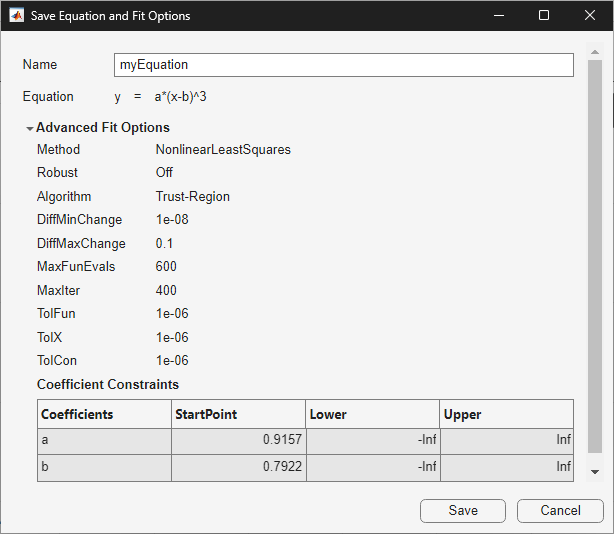The height and width of the screenshot is (534, 614).
Task: Select StartPoint cell for coefficient a
Action: [238, 441]
